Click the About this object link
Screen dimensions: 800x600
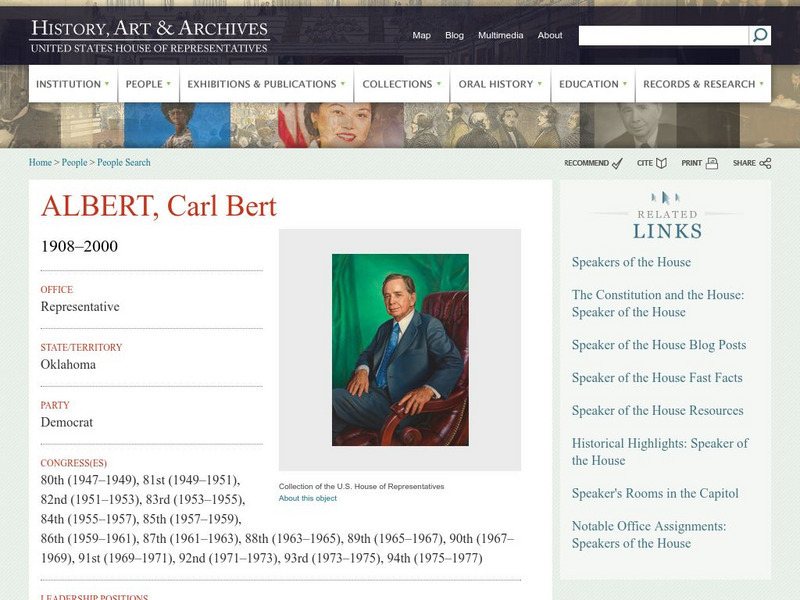coord(308,498)
